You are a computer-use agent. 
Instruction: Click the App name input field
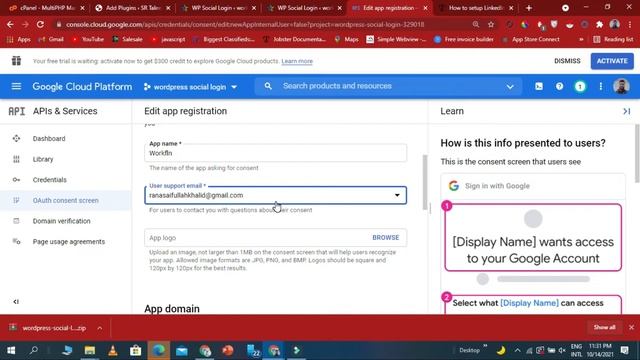coord(276,153)
